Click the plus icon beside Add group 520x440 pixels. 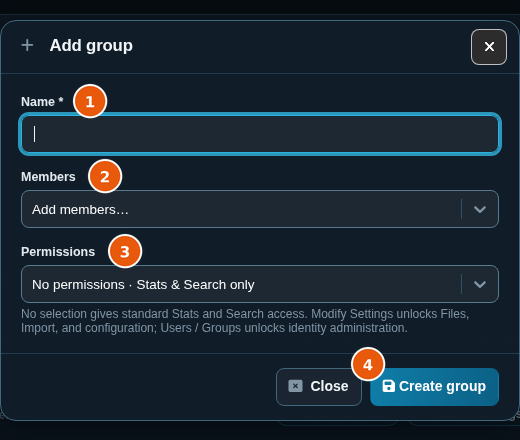[x=27, y=45]
